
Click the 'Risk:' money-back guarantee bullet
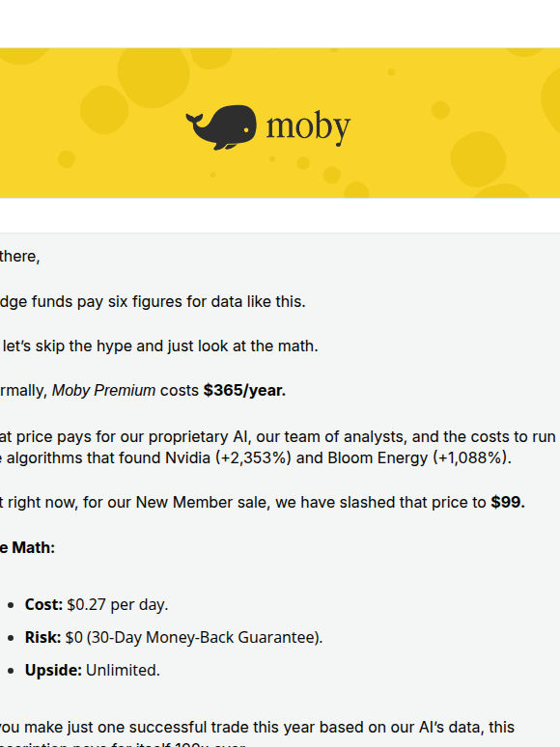pyautogui.click(x=174, y=637)
